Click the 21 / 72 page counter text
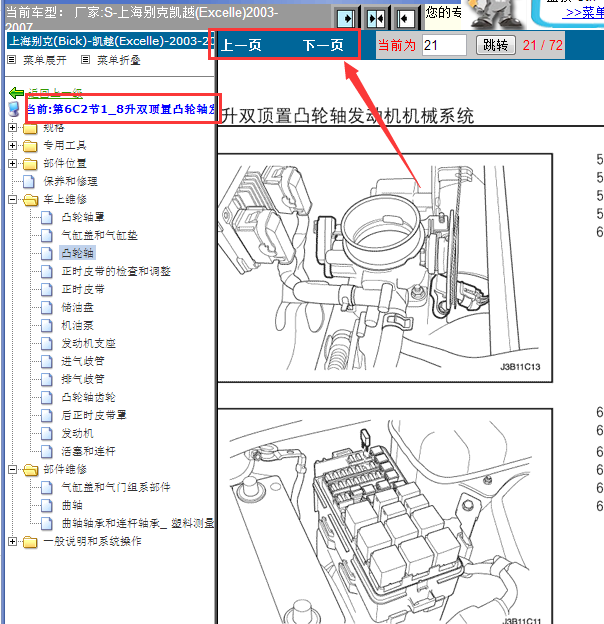This screenshot has height=624, width=604. coord(543,45)
